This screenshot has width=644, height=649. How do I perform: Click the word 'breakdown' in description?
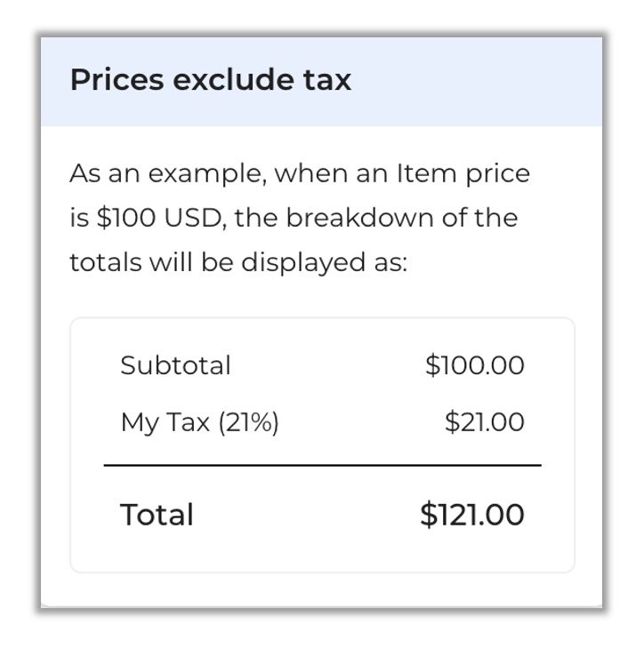click(359, 218)
